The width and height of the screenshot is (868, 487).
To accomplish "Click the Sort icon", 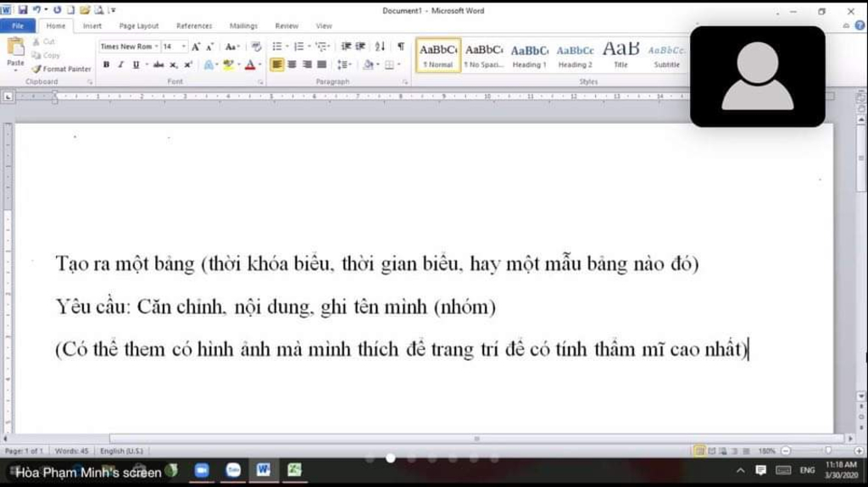I will (380, 47).
